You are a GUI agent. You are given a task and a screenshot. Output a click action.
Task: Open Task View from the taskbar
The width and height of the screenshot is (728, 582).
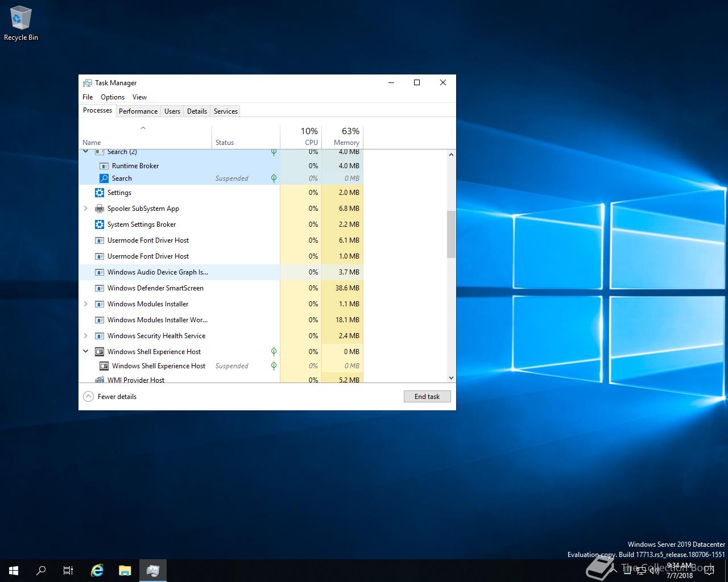click(68, 571)
